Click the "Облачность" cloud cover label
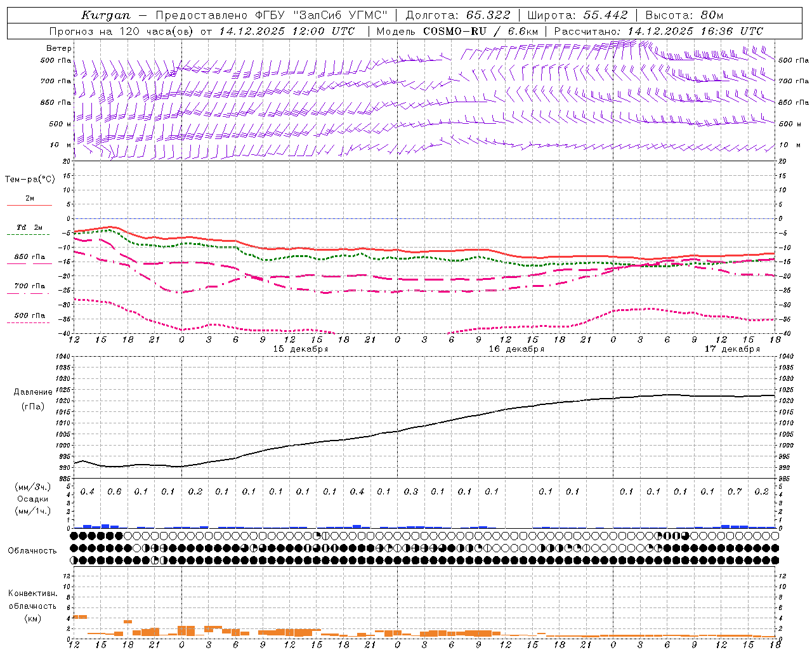Screen dimensions: 812x650 pos(32,551)
